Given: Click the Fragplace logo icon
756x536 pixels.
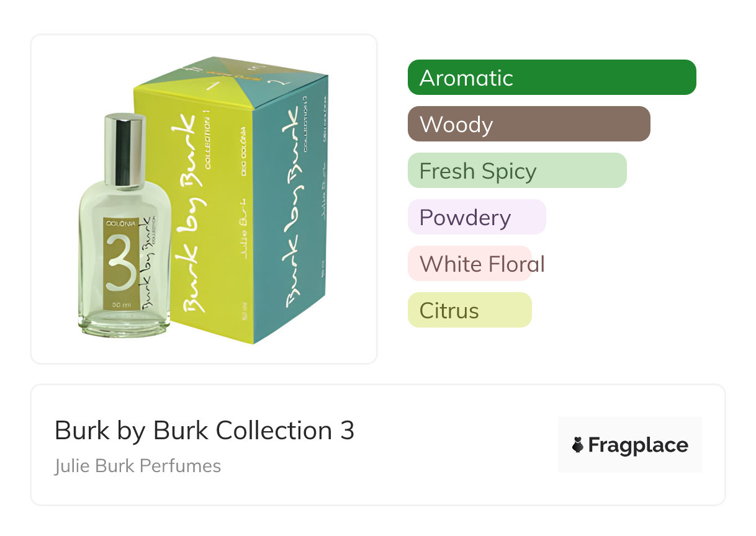Looking at the screenshot, I should [578, 445].
